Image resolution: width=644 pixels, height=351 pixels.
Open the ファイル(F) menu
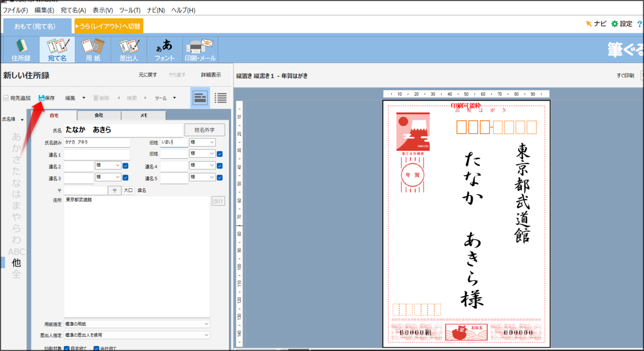pyautogui.click(x=16, y=10)
